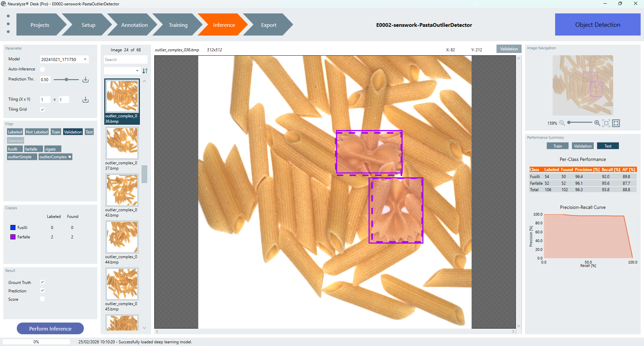The width and height of the screenshot is (644, 346).
Task: Click the Fusilli blue color swatch
Action: 13,227
